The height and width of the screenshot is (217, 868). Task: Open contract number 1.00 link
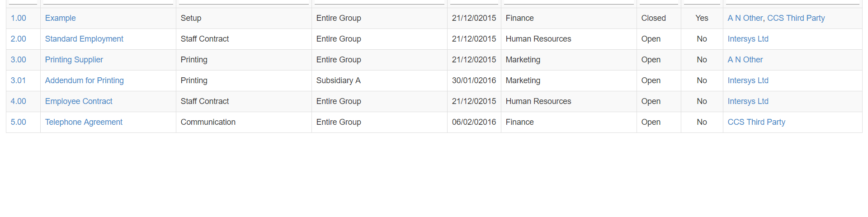click(x=19, y=18)
